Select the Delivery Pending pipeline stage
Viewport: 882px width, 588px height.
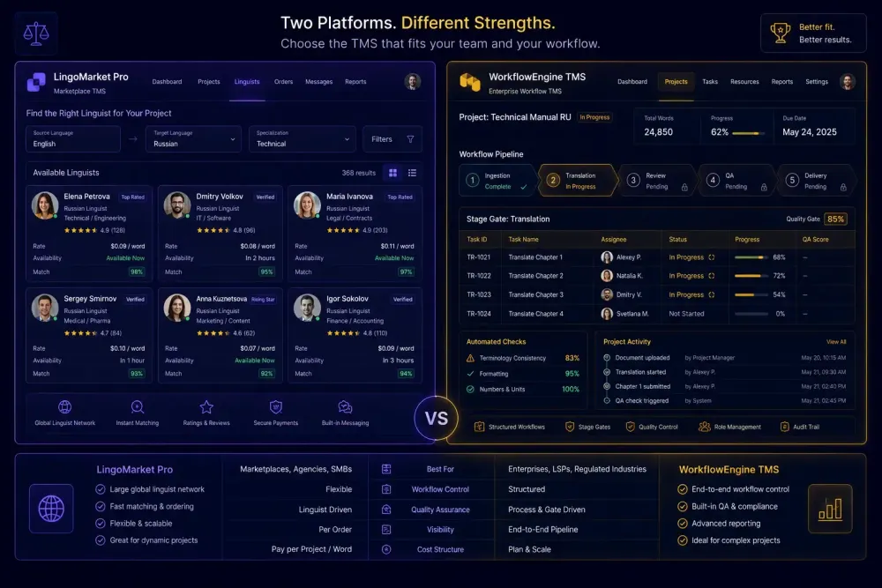[x=816, y=181]
